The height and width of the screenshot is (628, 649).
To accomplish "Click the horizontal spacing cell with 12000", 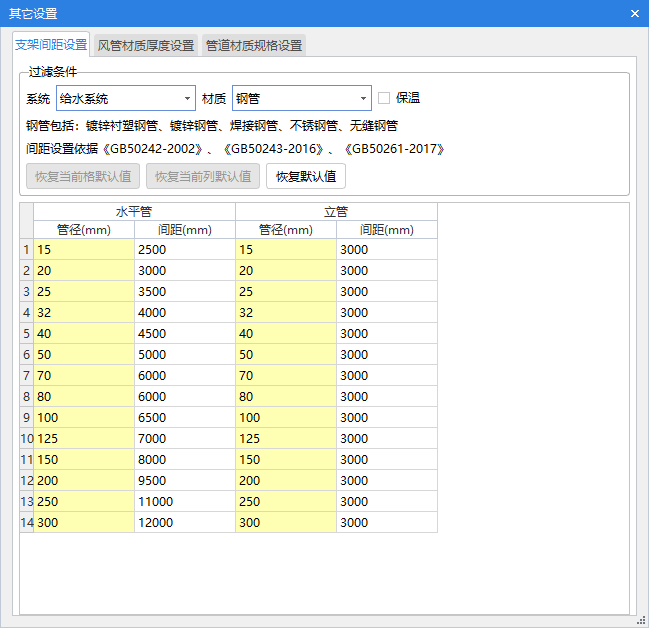I will click(x=184, y=522).
